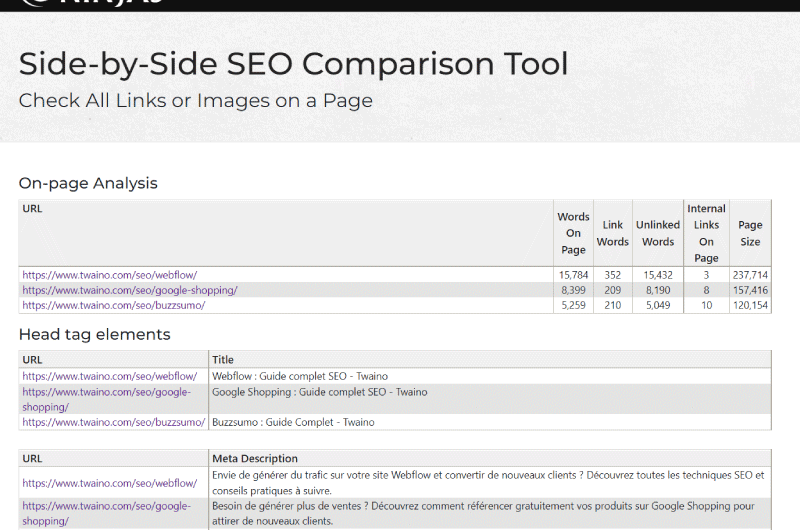Screen dimensions: 800x530
Task: Click 'Check All Links or Images on a Page' subtitle
Action: point(195,100)
